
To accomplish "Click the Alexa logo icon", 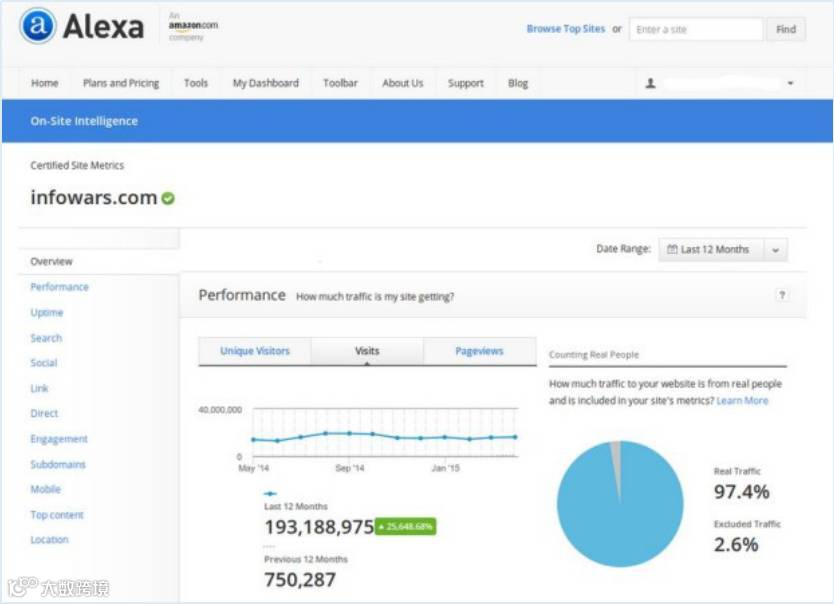I will [37, 26].
